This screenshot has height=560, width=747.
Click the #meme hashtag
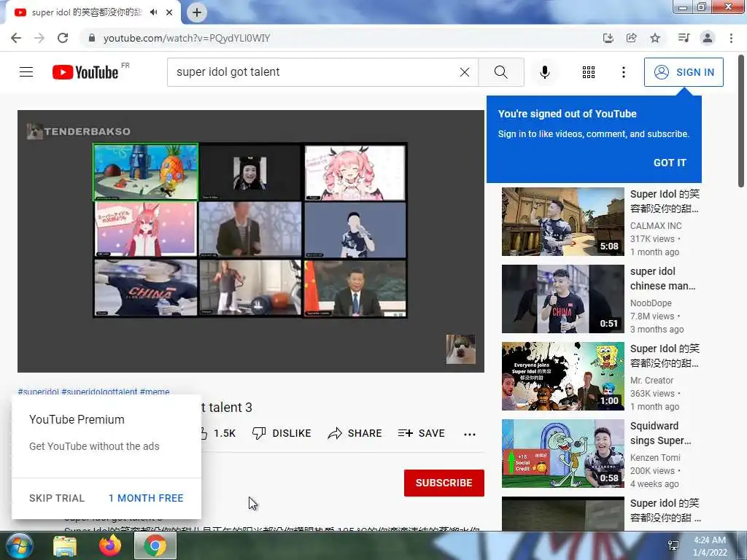click(x=155, y=392)
